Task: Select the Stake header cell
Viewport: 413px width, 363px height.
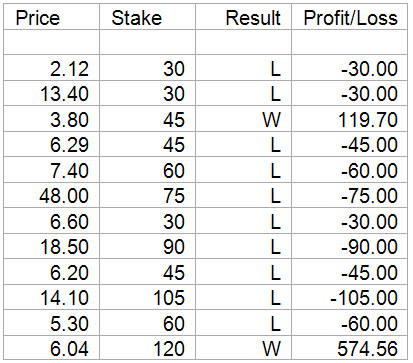Action: 147,17
